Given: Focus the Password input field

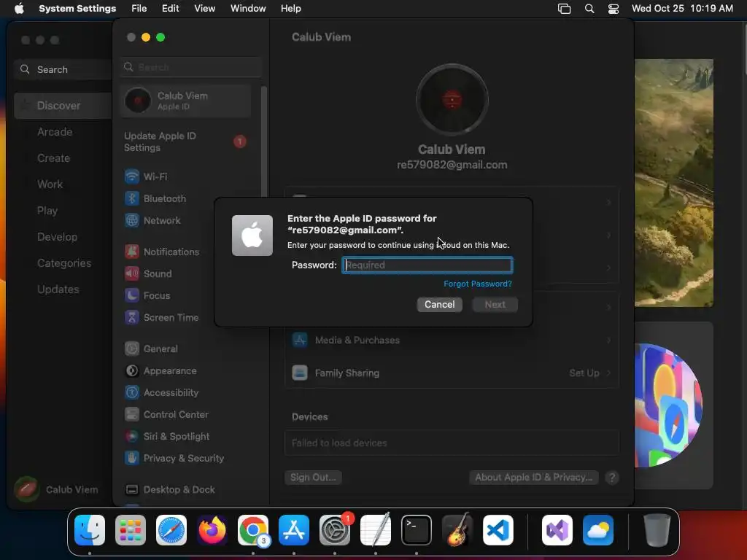Looking at the screenshot, I should click(427, 265).
